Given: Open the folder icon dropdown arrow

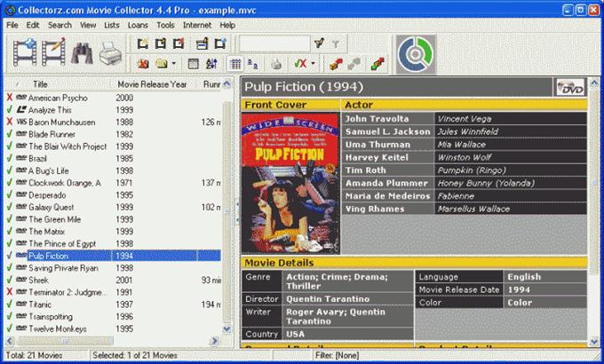Looking at the screenshot, I should point(175,64).
